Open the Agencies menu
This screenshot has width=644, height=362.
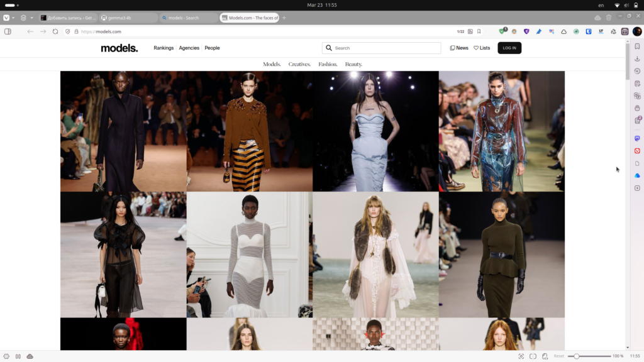point(189,48)
